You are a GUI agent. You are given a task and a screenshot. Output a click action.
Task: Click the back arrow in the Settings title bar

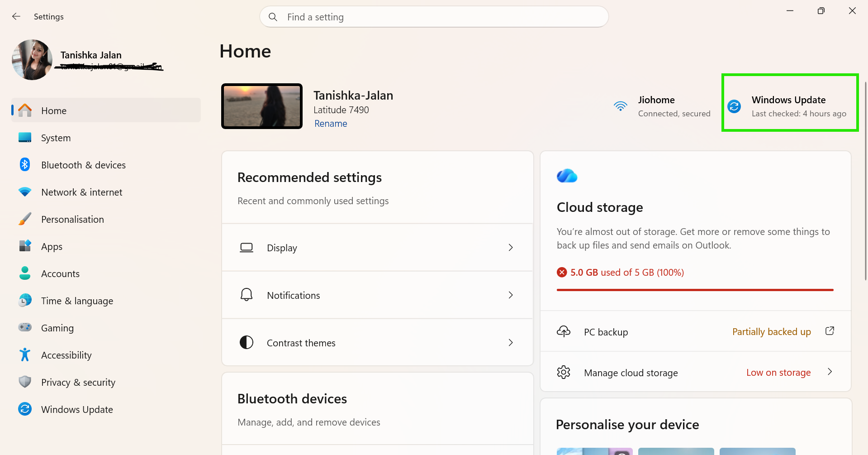[16, 17]
